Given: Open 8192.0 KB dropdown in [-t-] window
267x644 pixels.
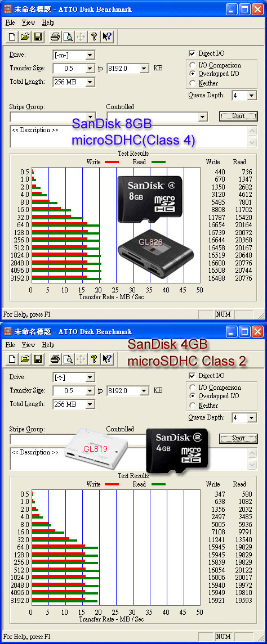Looking at the screenshot, I should (144, 391).
